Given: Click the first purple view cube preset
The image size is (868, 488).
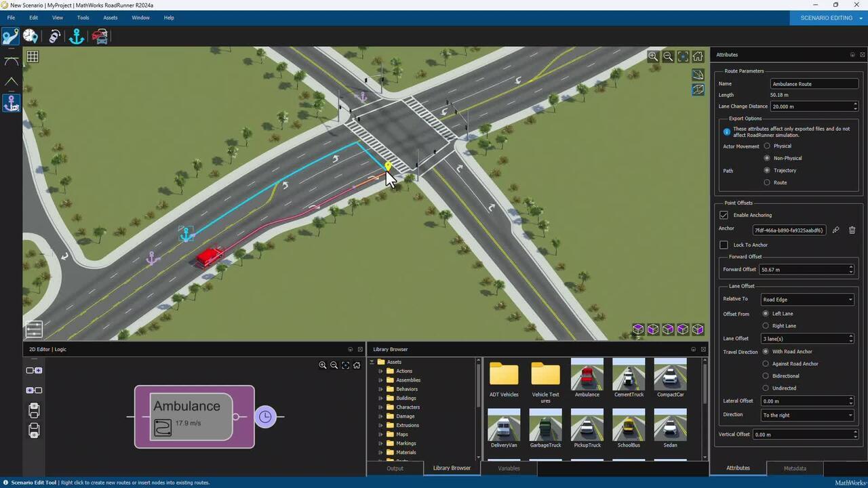Looking at the screenshot, I should click(x=638, y=329).
